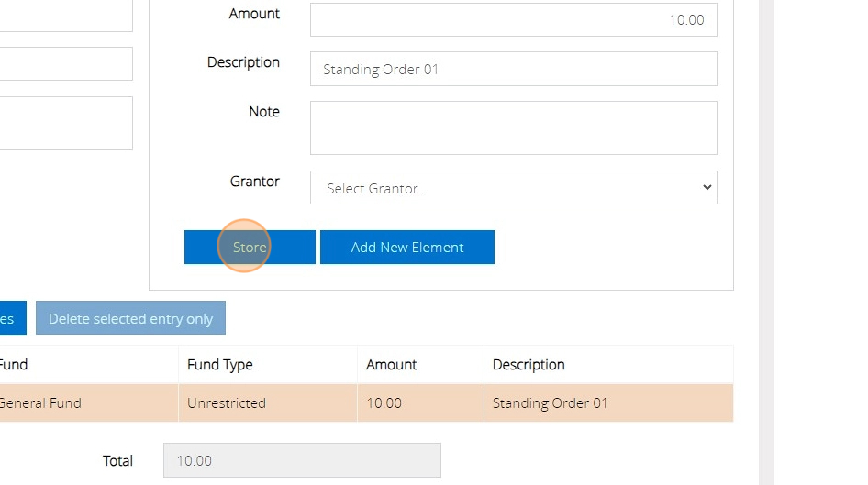This screenshot has height=485, width=868.
Task: Click the Amount column header in the table
Action: click(392, 365)
